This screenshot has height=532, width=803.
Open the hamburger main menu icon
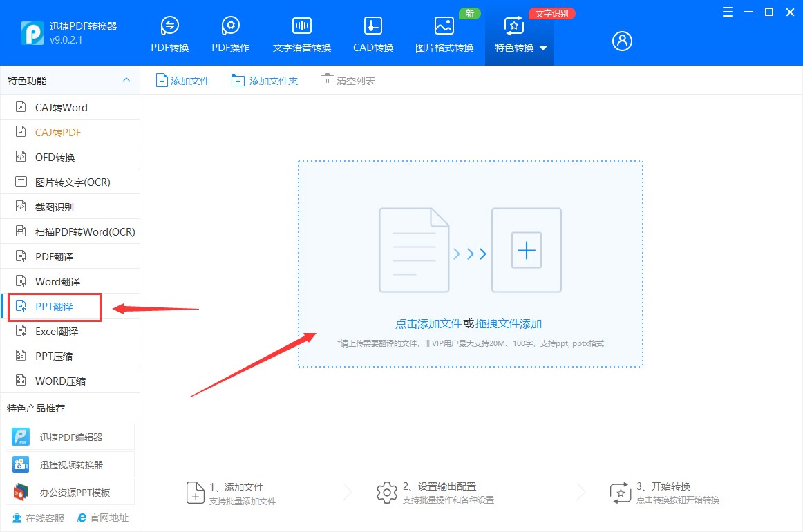tap(727, 12)
